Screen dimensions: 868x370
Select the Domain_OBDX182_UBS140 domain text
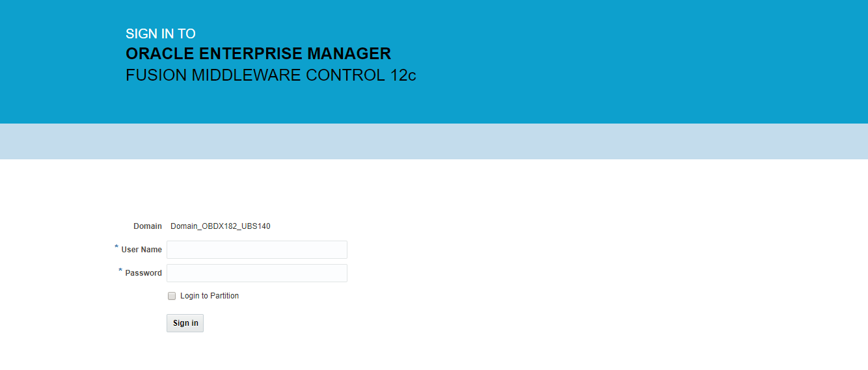(x=221, y=226)
